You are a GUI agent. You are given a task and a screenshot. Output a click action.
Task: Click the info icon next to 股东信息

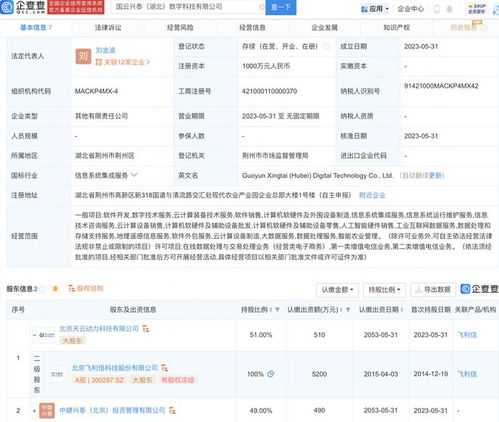[43, 289]
